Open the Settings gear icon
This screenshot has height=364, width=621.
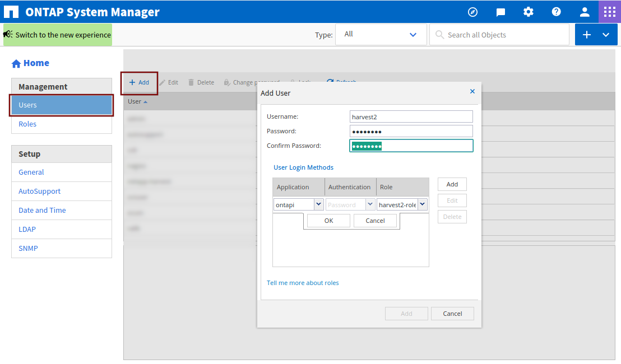pos(528,12)
